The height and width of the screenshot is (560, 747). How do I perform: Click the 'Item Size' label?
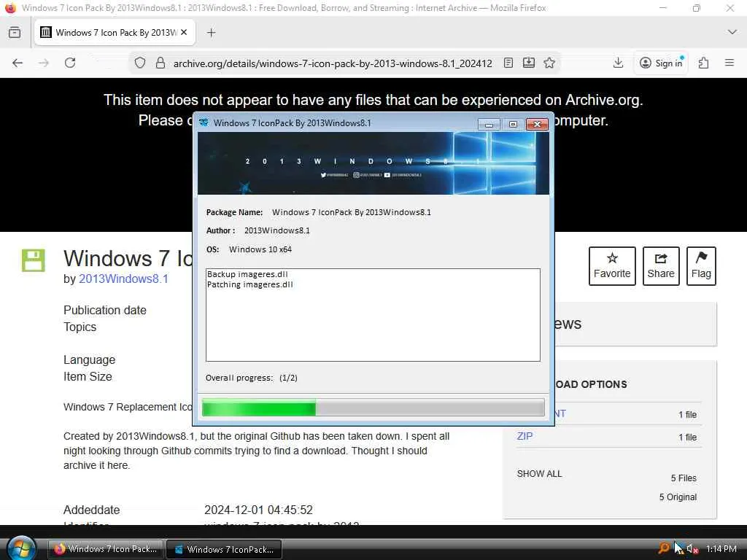pos(88,377)
